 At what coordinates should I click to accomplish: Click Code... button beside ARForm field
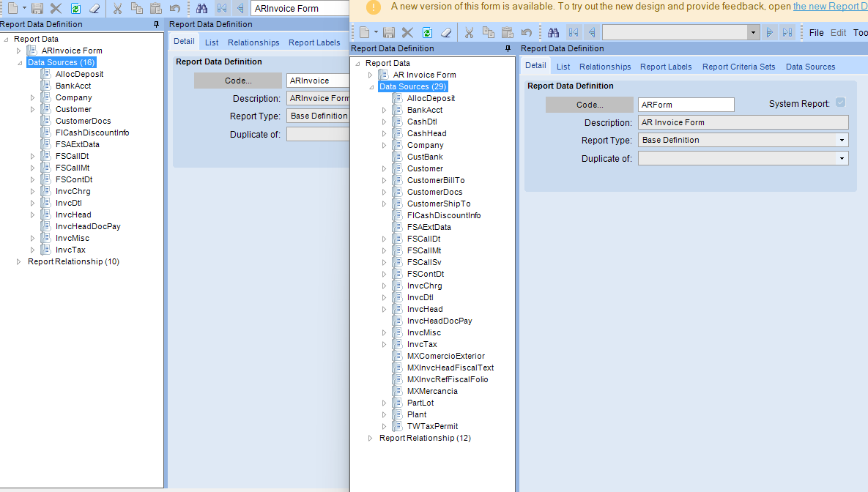tap(589, 105)
